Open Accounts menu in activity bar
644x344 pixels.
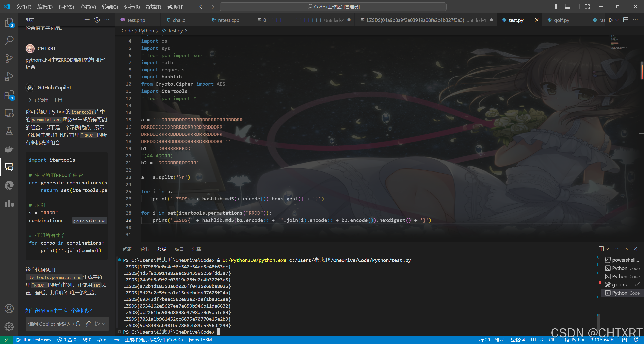(x=9, y=309)
